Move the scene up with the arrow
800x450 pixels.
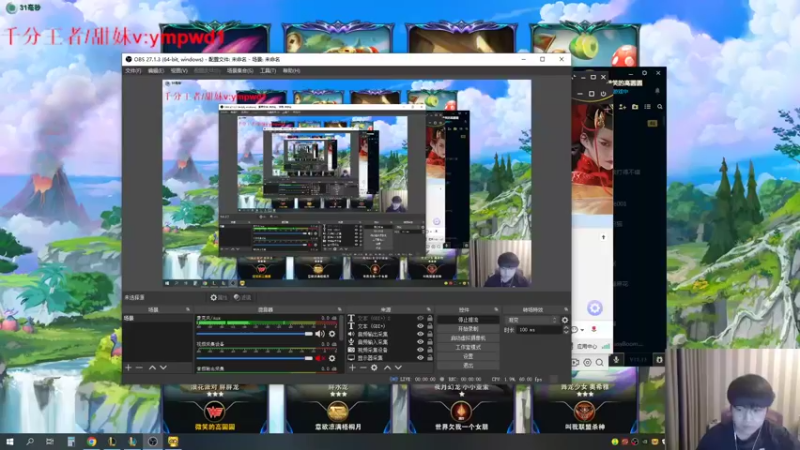coord(152,367)
